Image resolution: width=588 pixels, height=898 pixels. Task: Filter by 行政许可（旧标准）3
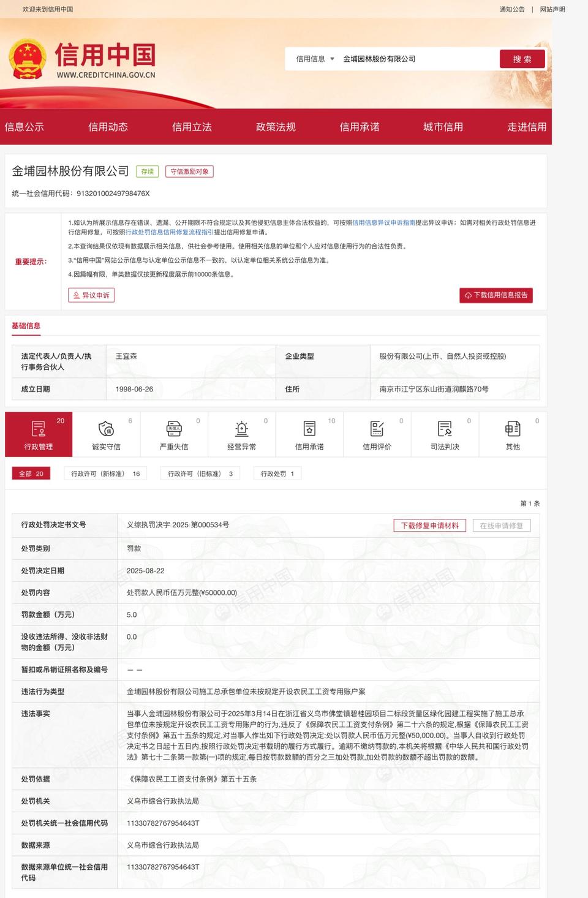[x=200, y=474]
